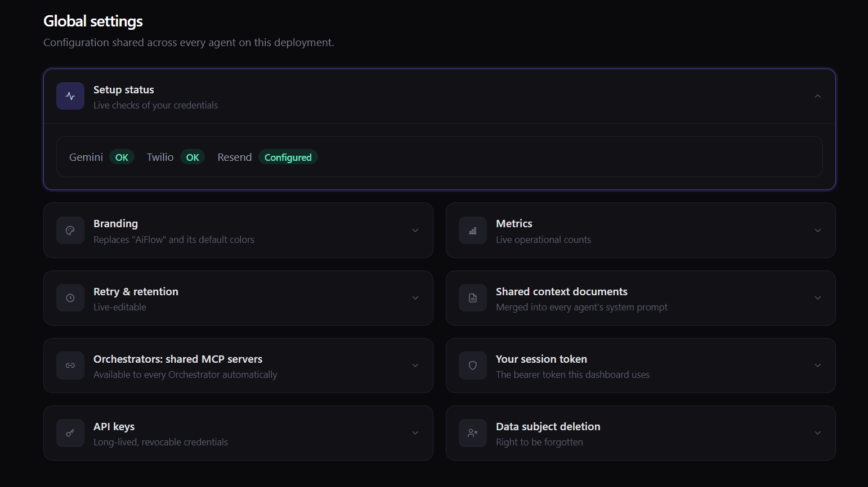Click the Setup status pulse icon

(70, 96)
